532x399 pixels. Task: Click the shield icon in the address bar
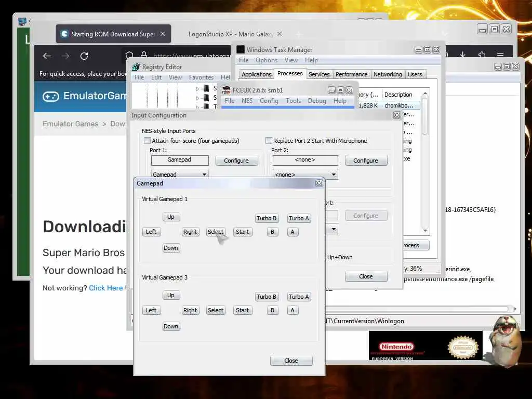(129, 55)
